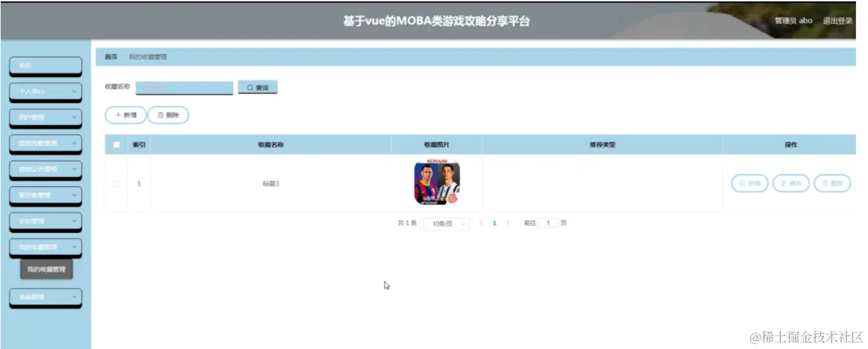
Task: Click the KONAMI football thumbnail image
Action: [437, 182]
